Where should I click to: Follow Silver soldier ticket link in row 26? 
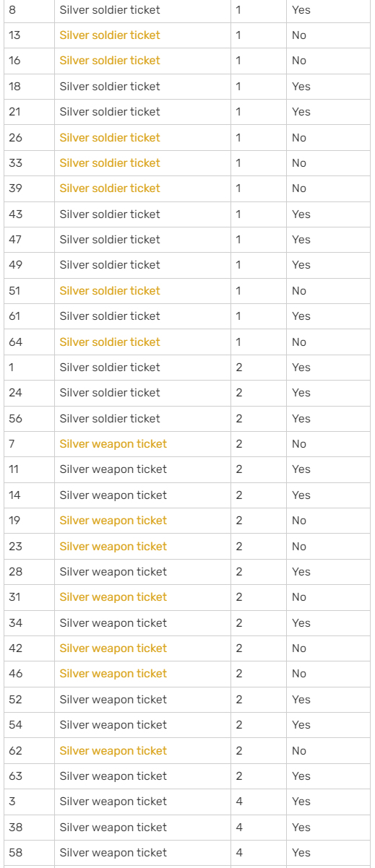point(110,137)
